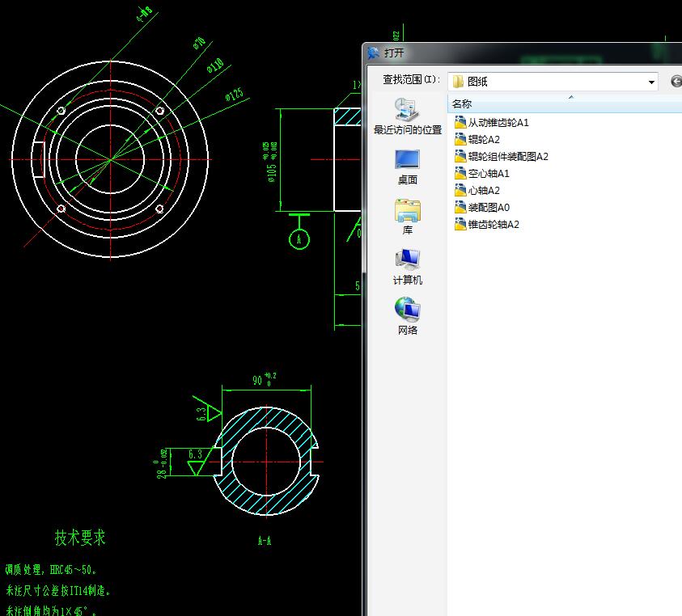
Task: Click the φ70 dimension text
Action: coord(199,43)
